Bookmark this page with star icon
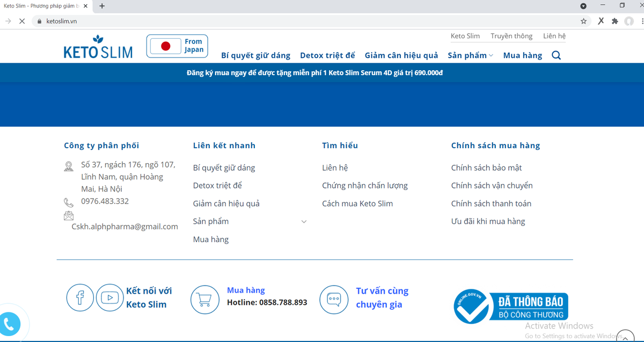Screen dimensions: 644x342 tap(583, 21)
